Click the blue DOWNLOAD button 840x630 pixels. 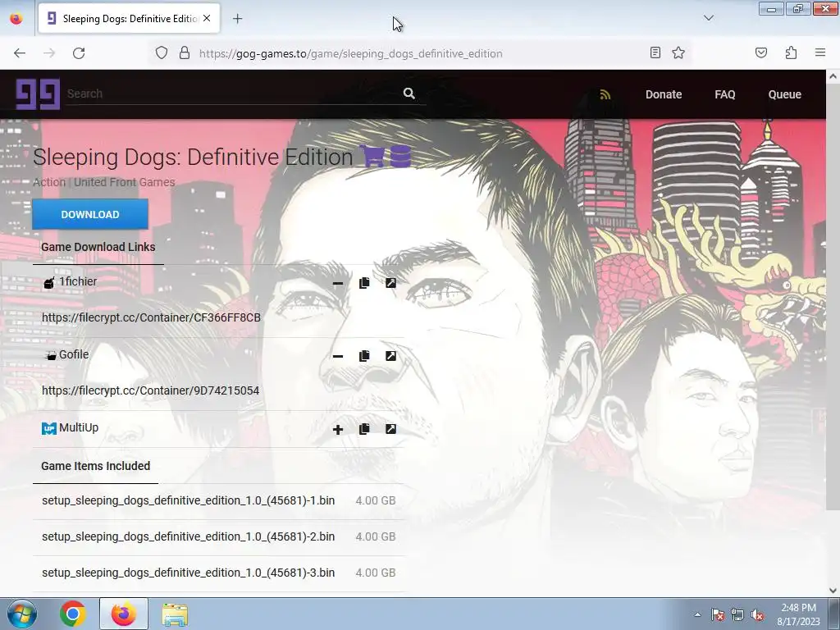click(x=90, y=214)
